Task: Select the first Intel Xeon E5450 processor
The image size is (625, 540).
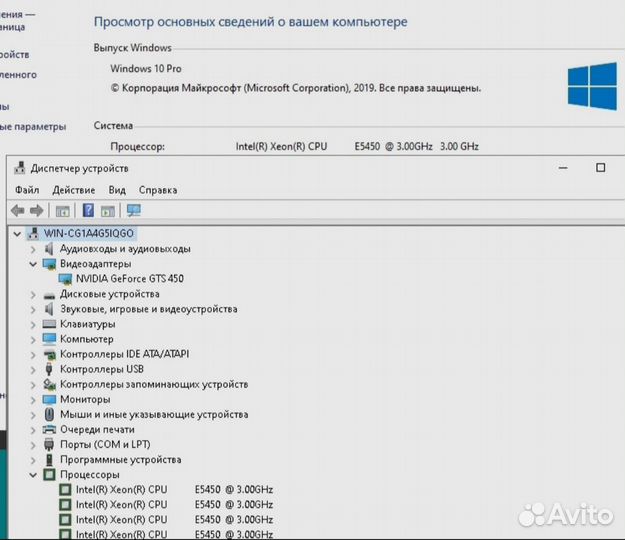Action: coord(174,489)
